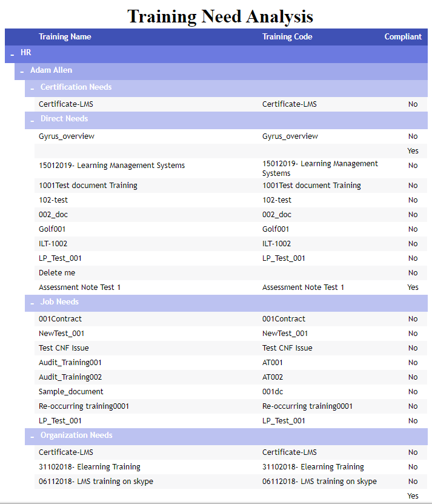Select the AT001 training code

point(273,363)
